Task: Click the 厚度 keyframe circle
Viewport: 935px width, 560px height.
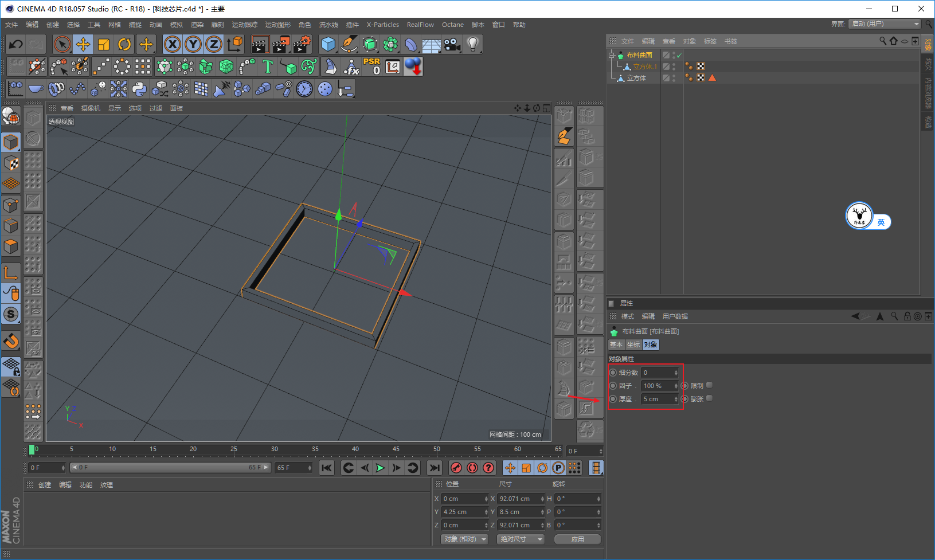Action: [613, 399]
